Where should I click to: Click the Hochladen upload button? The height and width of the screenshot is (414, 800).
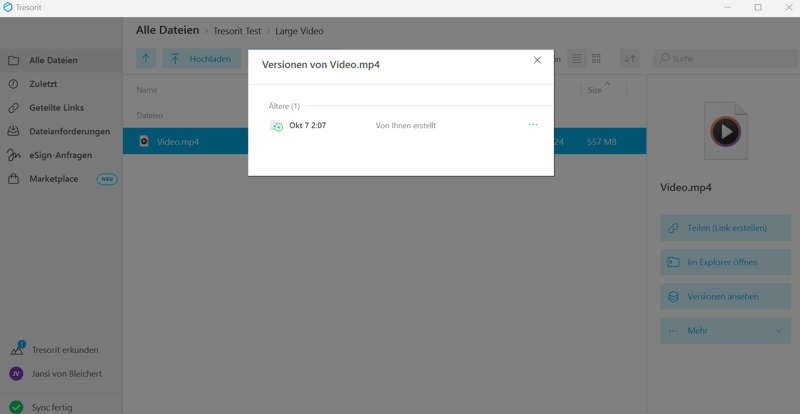[202, 59]
